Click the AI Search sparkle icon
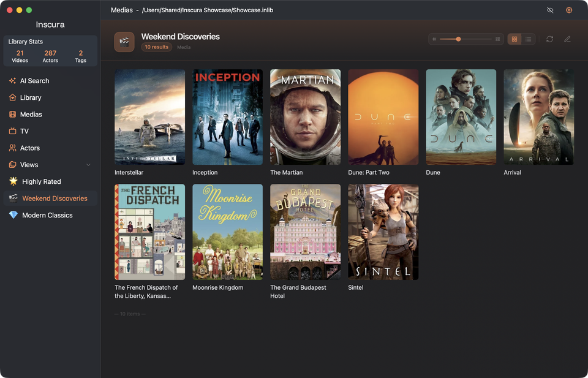Image resolution: width=588 pixels, height=378 pixels. 13,81
